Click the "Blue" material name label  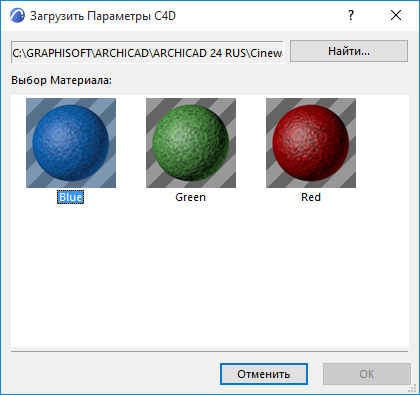click(x=70, y=197)
